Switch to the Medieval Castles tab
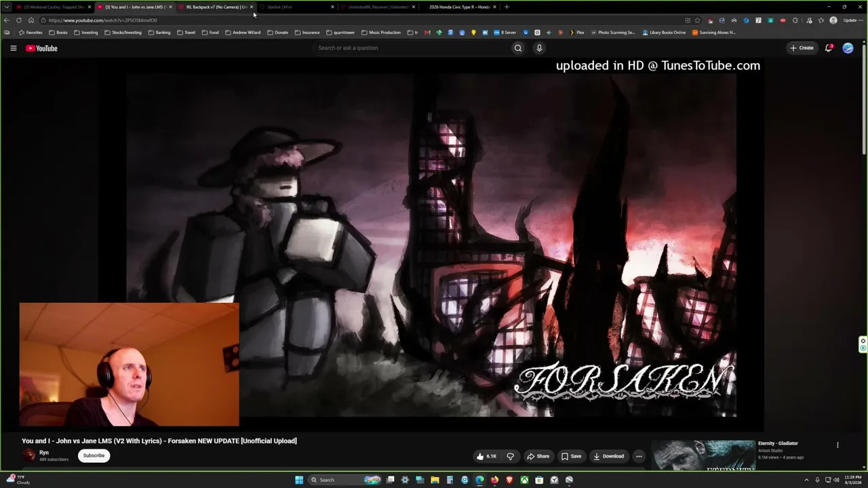This screenshot has height=488, width=868. [54, 7]
